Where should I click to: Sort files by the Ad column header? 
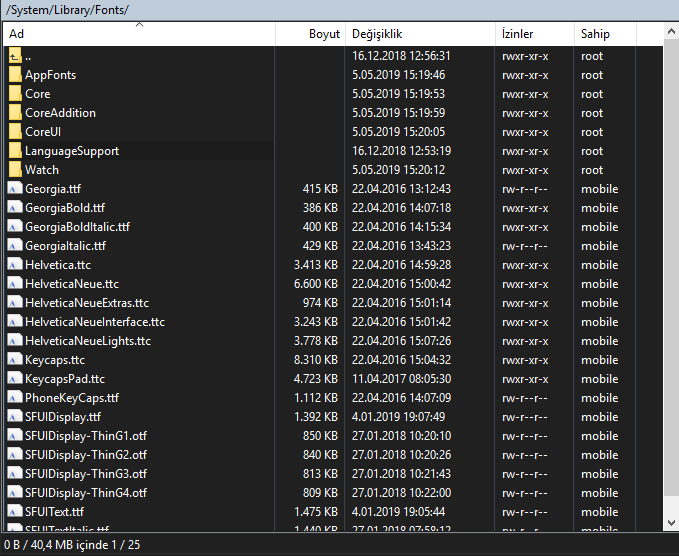(x=17, y=34)
